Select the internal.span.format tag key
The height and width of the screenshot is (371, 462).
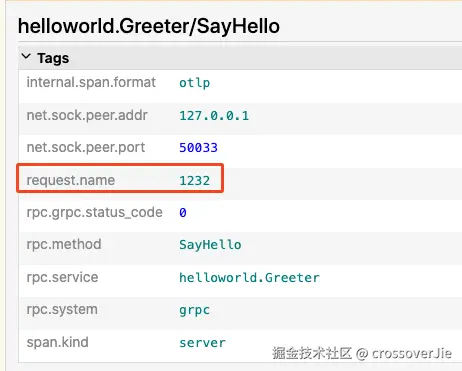(x=91, y=82)
